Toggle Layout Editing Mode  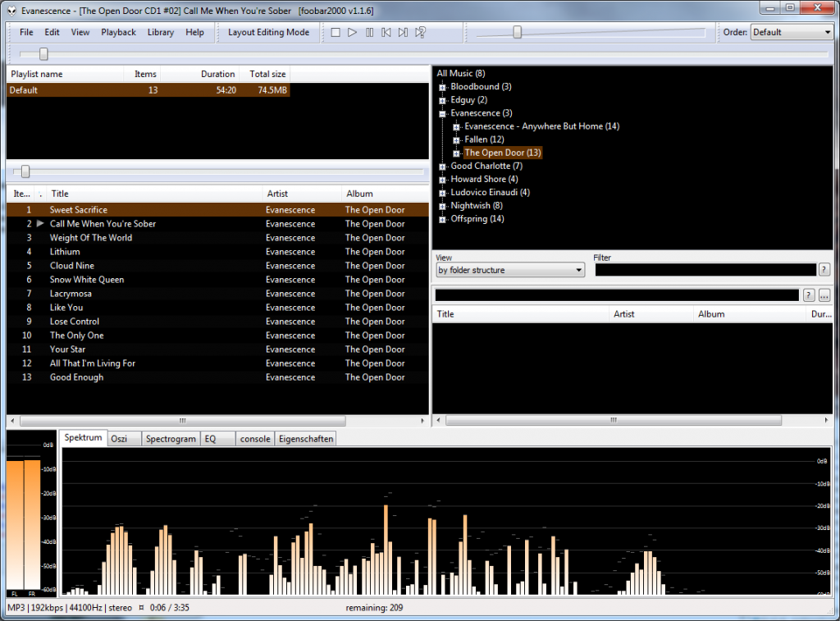click(268, 32)
